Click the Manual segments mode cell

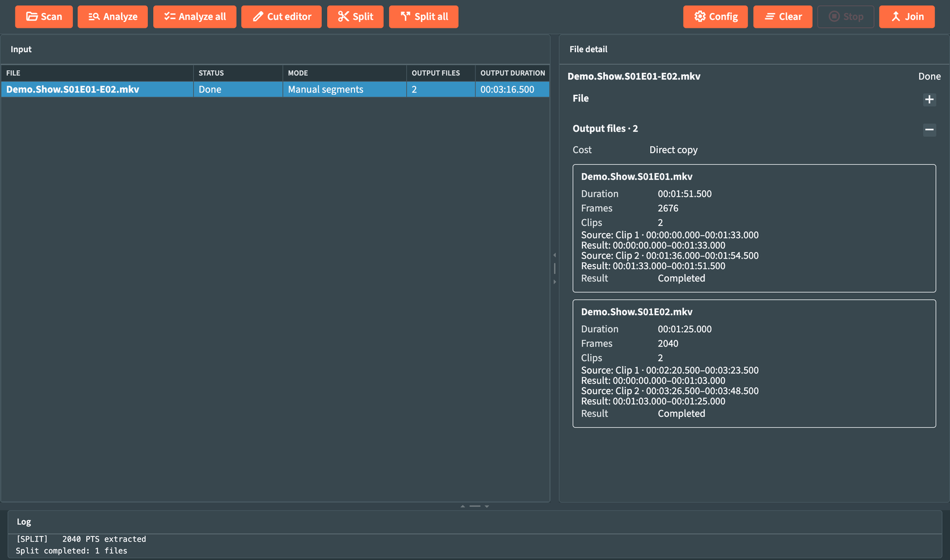(x=344, y=90)
